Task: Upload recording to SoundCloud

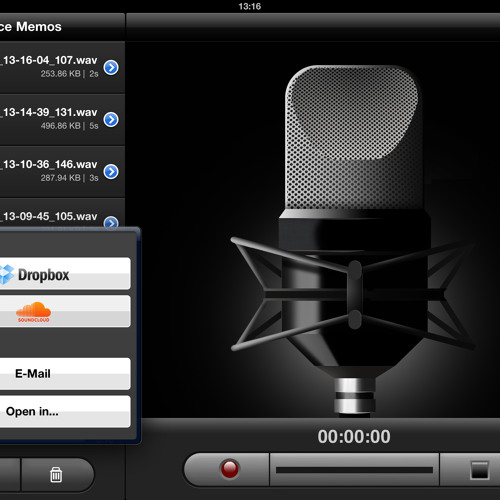Action: pyautogui.click(x=65, y=311)
